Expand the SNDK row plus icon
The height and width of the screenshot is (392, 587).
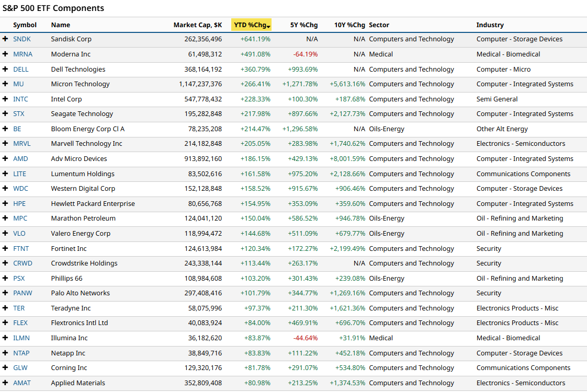click(5, 39)
